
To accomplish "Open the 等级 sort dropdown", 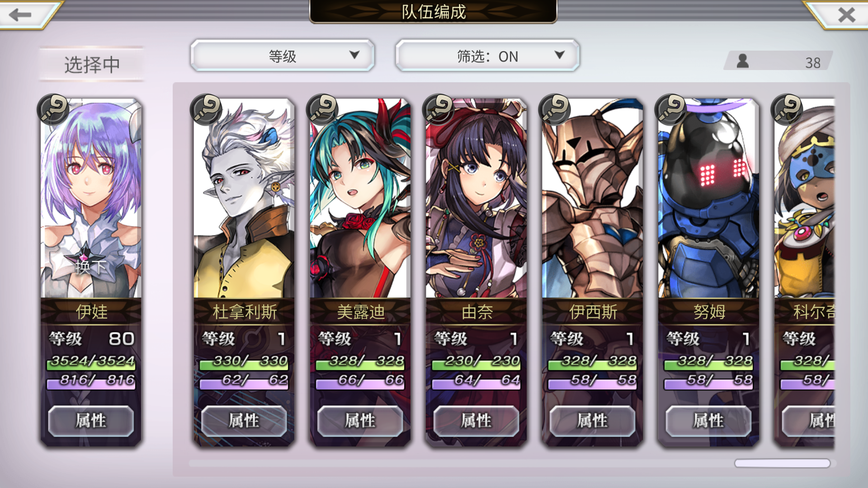I will (x=283, y=56).
